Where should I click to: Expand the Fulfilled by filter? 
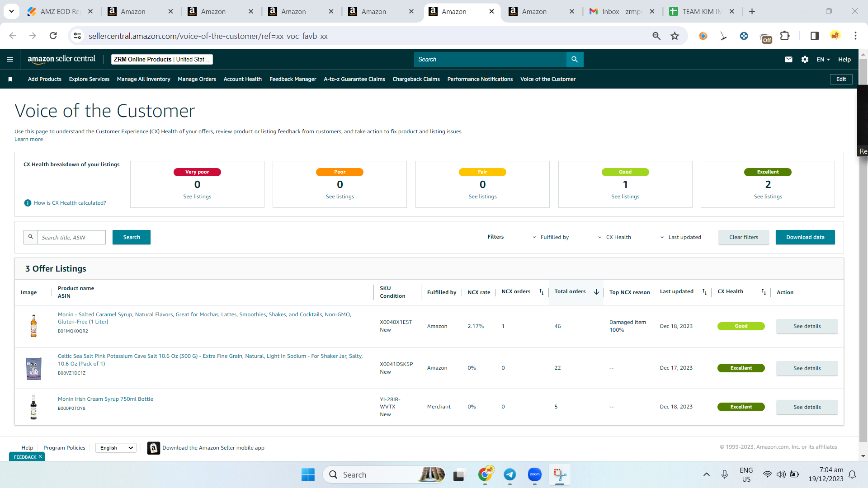coord(550,237)
